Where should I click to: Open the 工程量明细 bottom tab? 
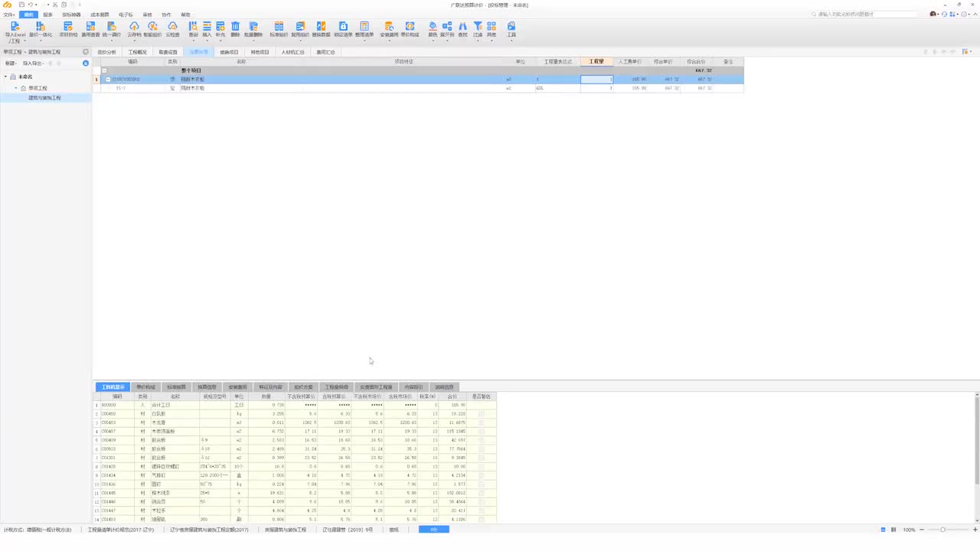[x=336, y=387]
